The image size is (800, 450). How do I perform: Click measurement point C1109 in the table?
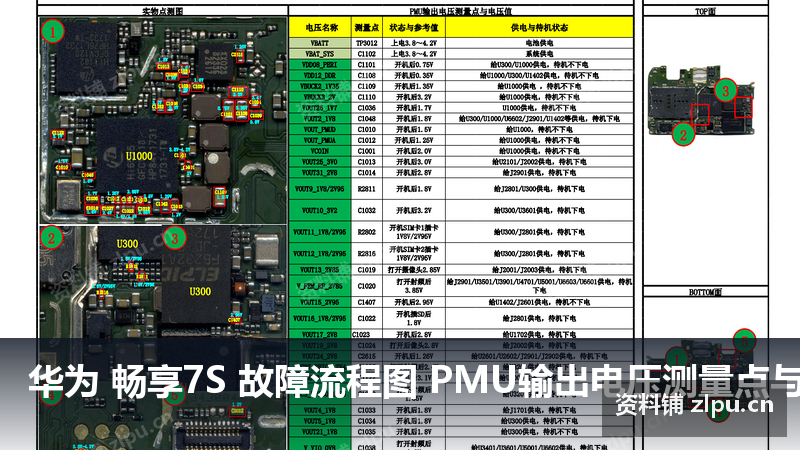366,86
